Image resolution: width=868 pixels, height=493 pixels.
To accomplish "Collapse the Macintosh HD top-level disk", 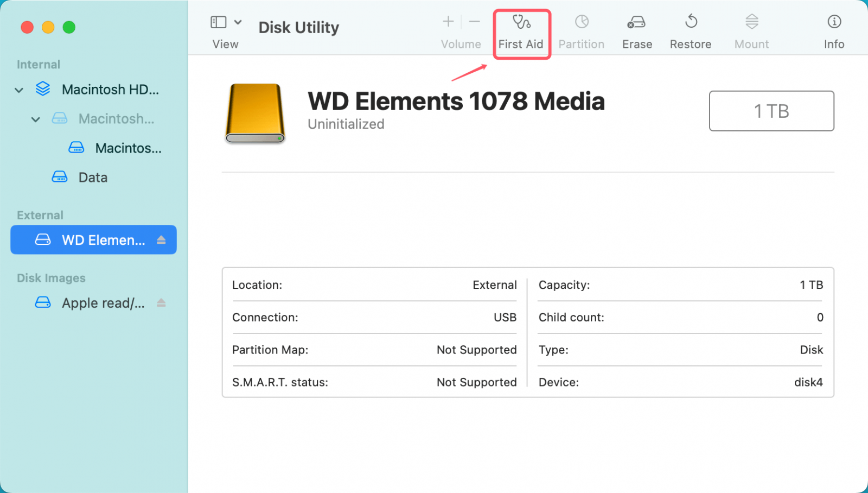I will [19, 90].
